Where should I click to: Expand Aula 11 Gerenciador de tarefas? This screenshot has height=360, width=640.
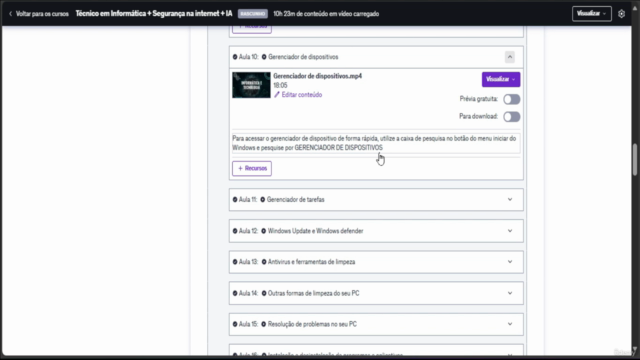[510, 200]
